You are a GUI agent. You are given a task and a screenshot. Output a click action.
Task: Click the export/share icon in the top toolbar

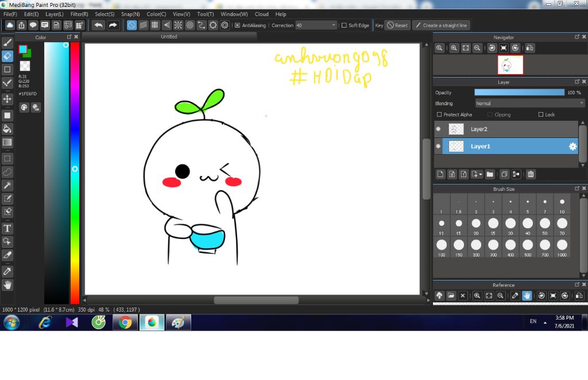coord(21,25)
